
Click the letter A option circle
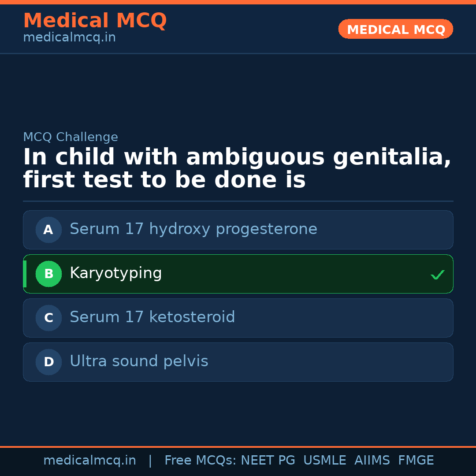click(48, 230)
